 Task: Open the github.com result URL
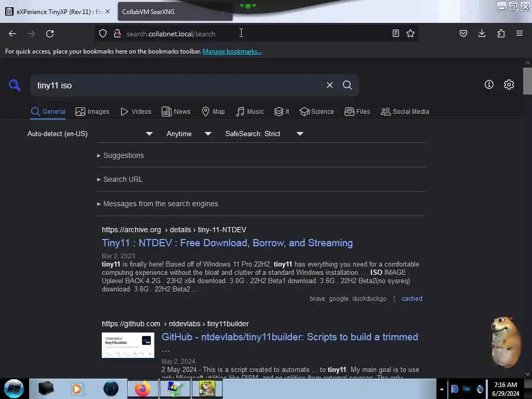click(x=175, y=324)
